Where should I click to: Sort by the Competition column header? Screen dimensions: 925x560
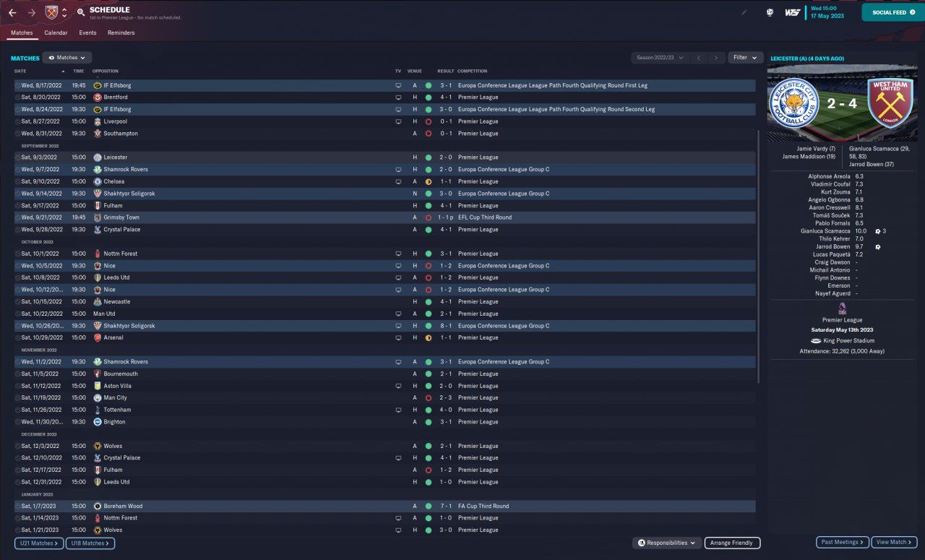tap(473, 71)
